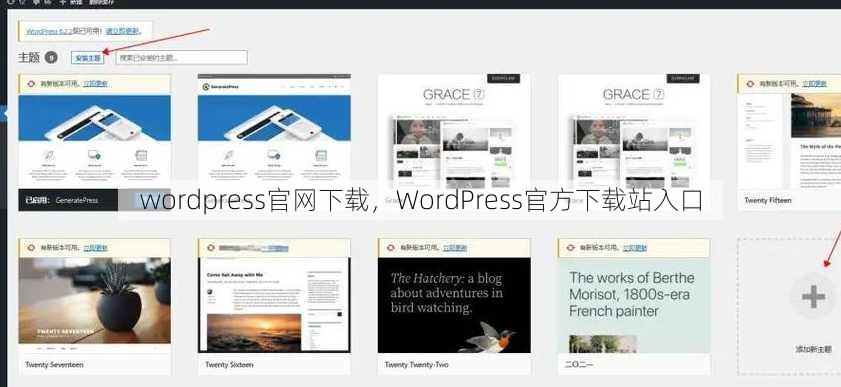841x387 pixels.
Task: Click 立即更新 link on Twenty Twenty-Two card
Action: [454, 248]
